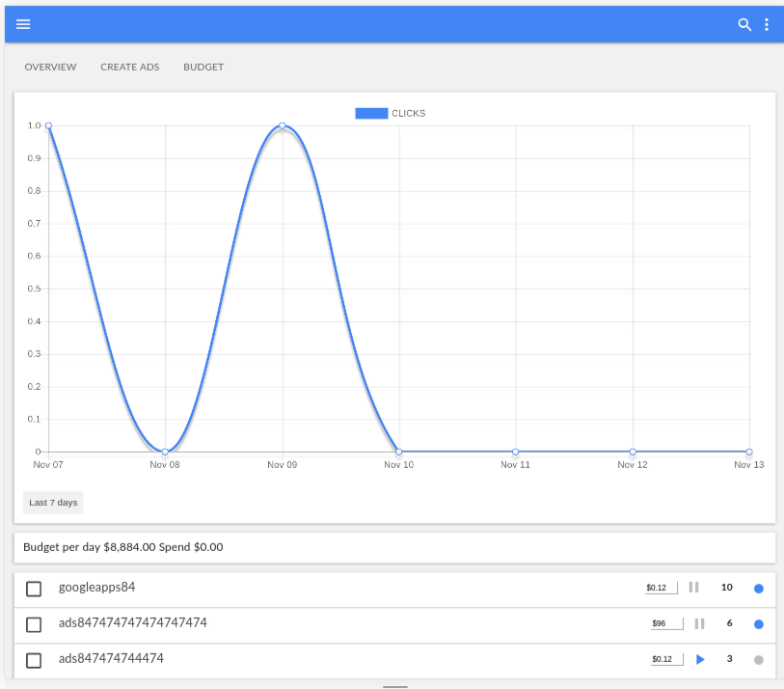Viewport: 784px width, 689px height.
Task: Open the Budget tab
Action: coord(203,68)
